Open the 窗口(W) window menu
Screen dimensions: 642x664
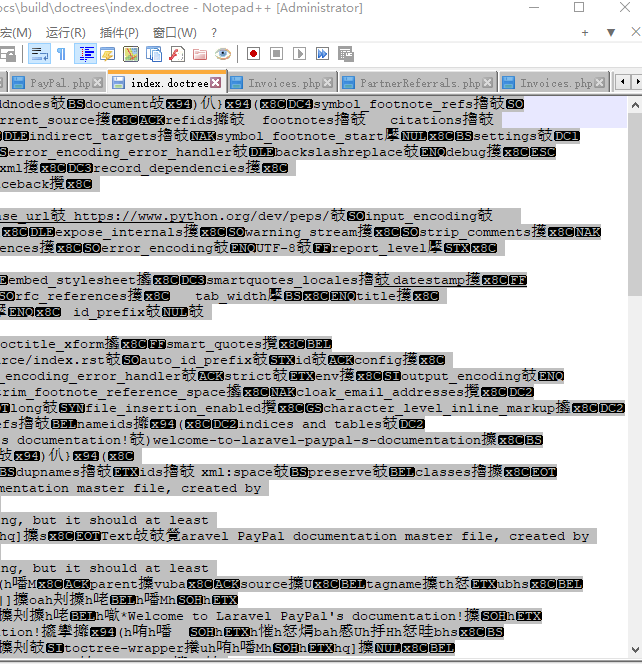coord(174,32)
